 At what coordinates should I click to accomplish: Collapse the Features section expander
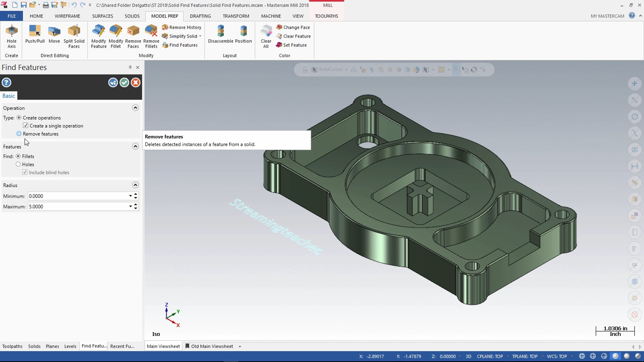[136, 146]
